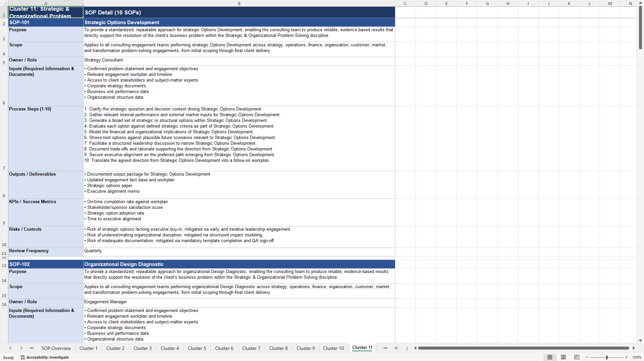Open more sheets ellipsis after Cluster 11
Image resolution: width=644 pixels, height=361 pixels.
pos(385,348)
